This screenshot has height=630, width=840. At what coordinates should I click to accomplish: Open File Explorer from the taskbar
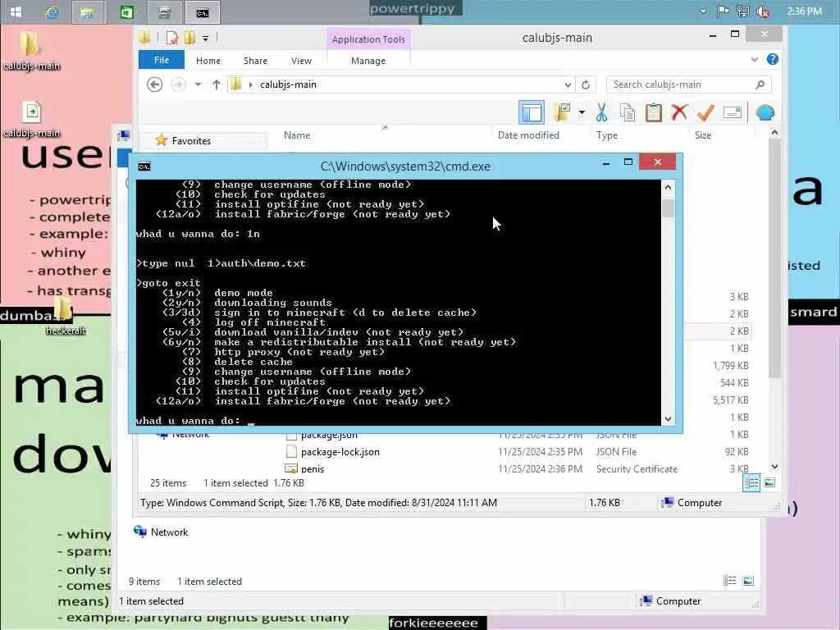pyautogui.click(x=87, y=11)
